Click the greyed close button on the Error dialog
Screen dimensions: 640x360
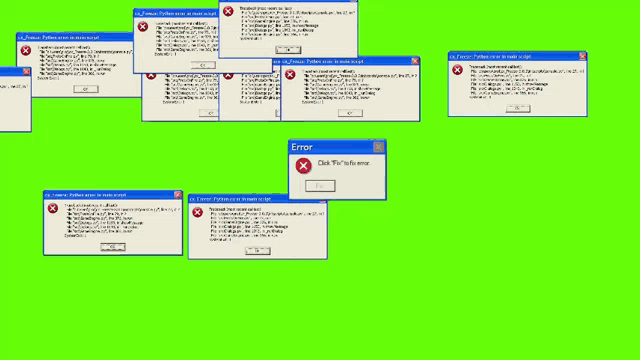[x=378, y=147]
